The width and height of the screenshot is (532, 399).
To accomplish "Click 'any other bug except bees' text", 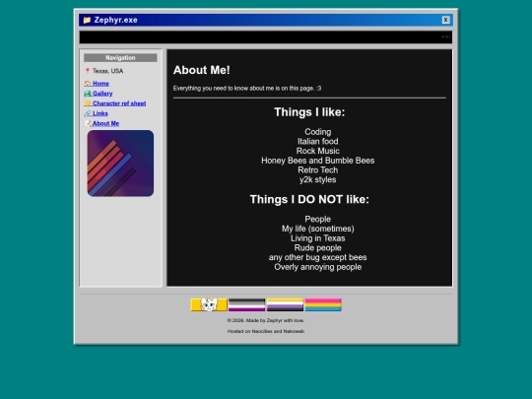I will click(318, 257).
